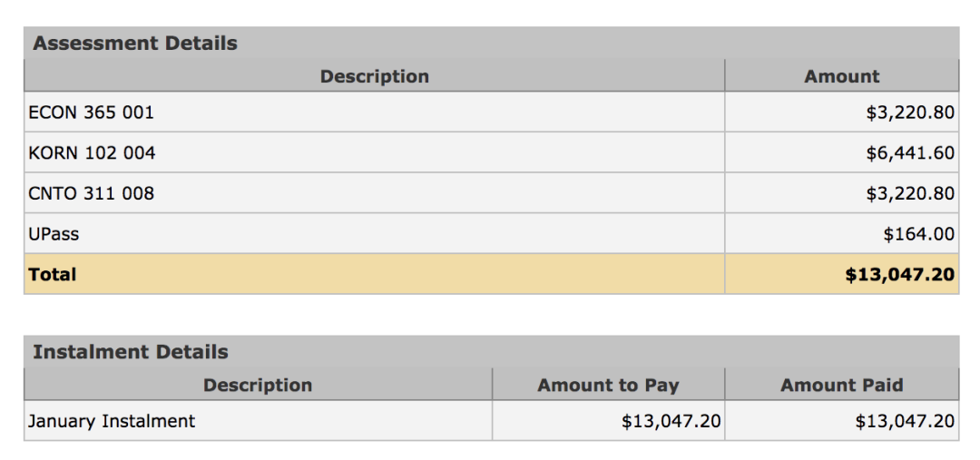Image resolution: width=980 pixels, height=460 pixels.
Task: Select the UPass fee row label
Action: 54,234
